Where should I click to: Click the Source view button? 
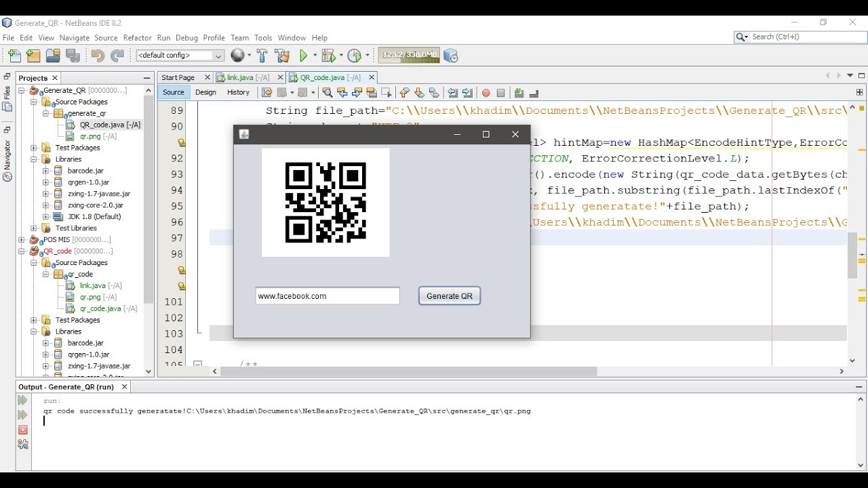point(174,93)
